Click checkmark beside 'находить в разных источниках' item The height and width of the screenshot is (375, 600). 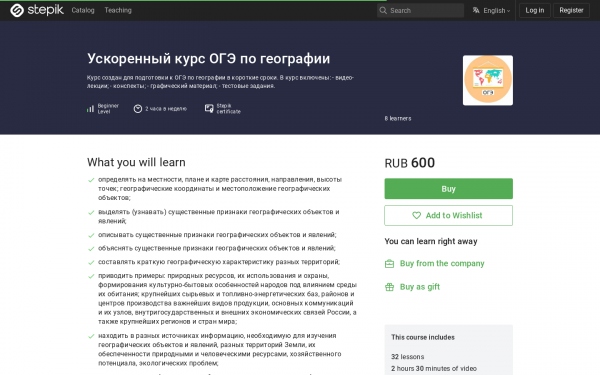[x=91, y=336]
